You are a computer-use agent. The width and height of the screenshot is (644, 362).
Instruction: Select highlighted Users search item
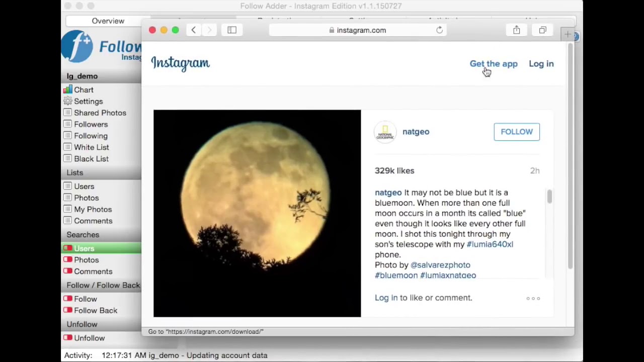(x=101, y=248)
